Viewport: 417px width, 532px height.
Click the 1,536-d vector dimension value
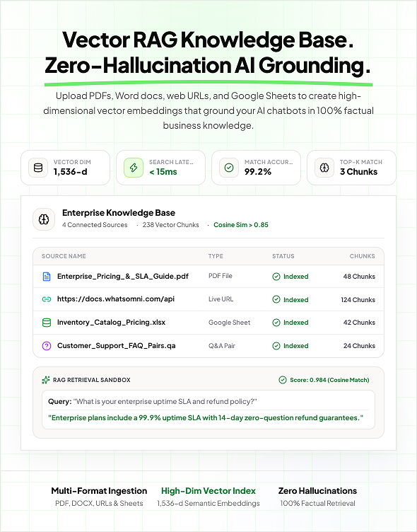point(70,172)
